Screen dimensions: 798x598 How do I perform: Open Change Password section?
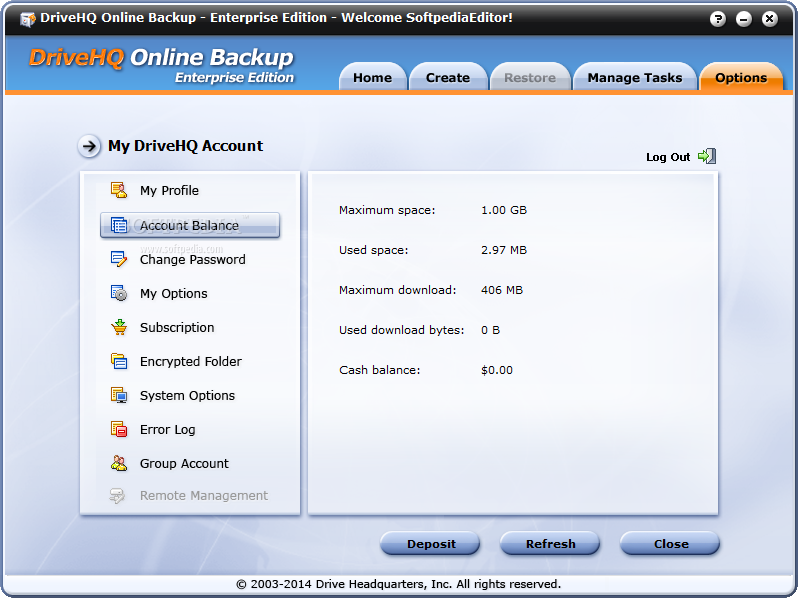(x=192, y=260)
